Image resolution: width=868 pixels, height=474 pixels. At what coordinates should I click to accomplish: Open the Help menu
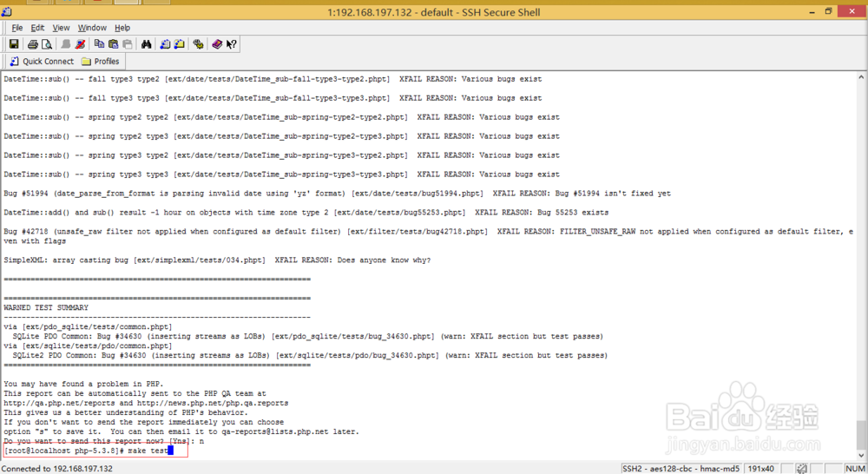[122, 28]
